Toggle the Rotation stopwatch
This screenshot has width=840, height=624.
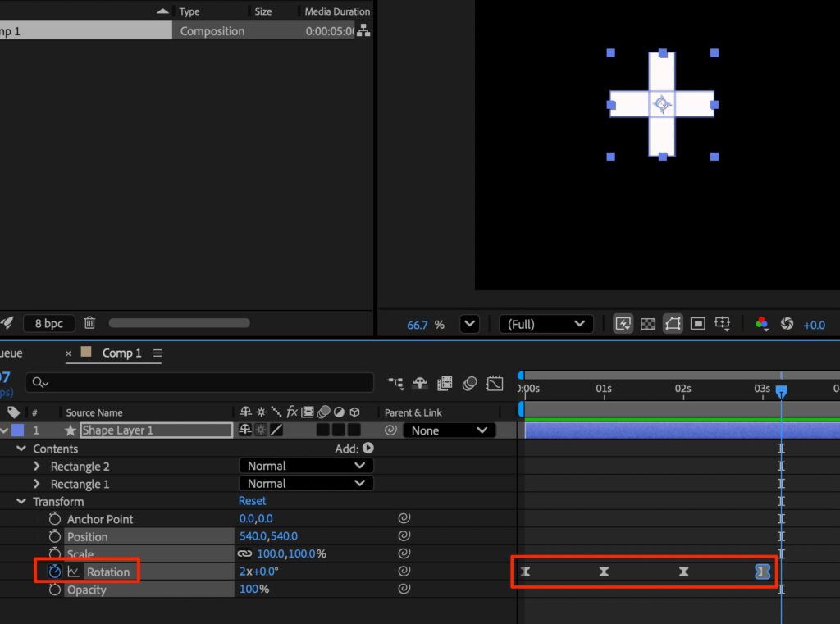pyautogui.click(x=55, y=572)
